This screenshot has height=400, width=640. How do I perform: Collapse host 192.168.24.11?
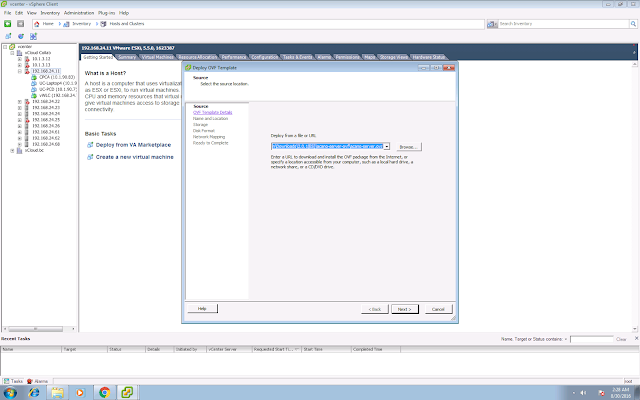coord(20,71)
